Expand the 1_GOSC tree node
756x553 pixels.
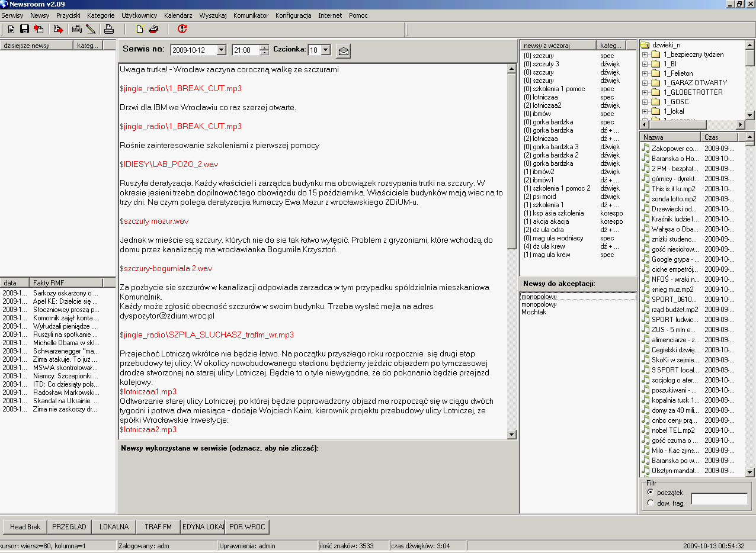tap(645, 102)
